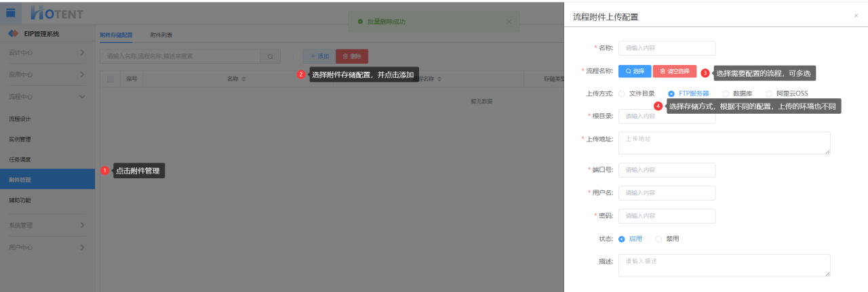
Task: Set 状态 to 禁用
Action: (x=667, y=238)
